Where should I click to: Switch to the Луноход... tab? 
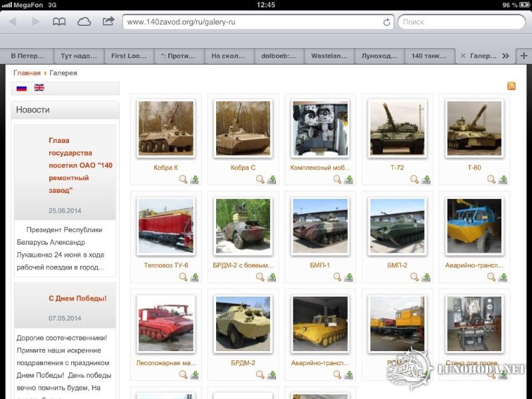coord(379,56)
